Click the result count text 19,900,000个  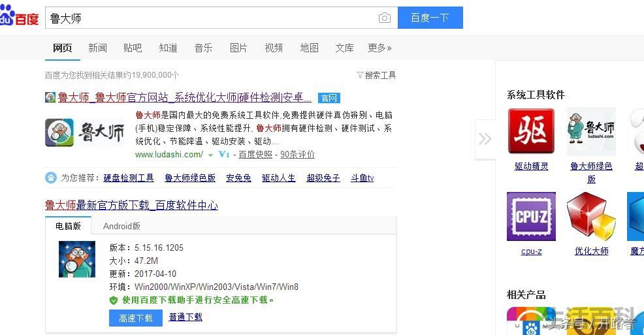[155, 75]
